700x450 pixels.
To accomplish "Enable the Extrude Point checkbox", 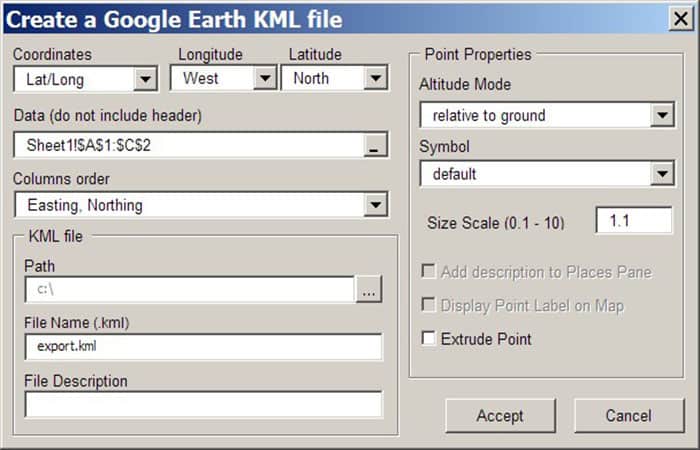I will click(428, 338).
